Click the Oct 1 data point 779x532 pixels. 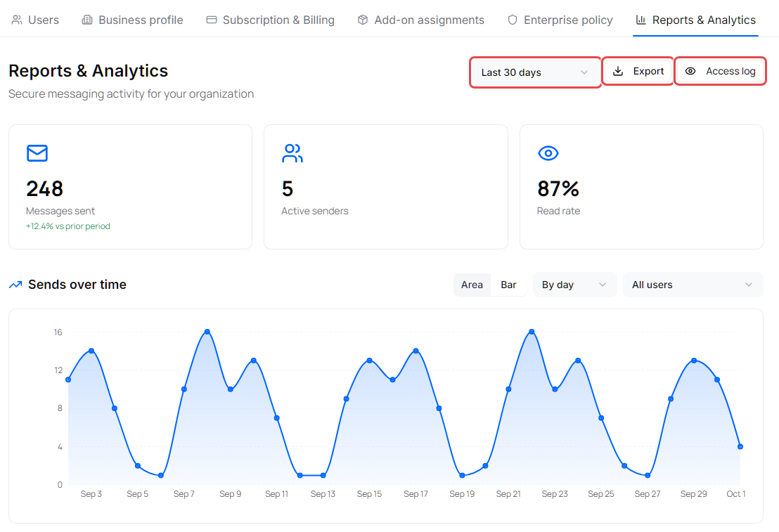(740, 446)
